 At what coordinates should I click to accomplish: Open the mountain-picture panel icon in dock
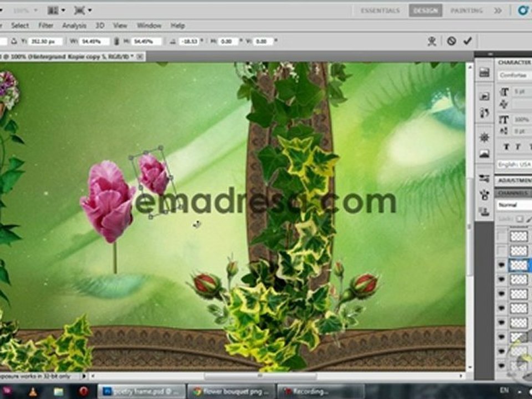(x=484, y=154)
